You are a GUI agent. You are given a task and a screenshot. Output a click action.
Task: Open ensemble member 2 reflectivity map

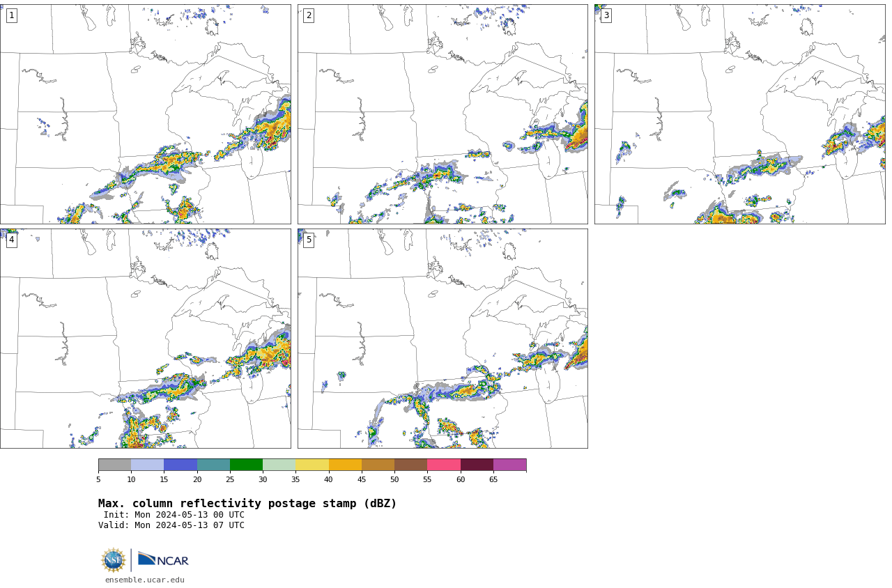[443, 114]
